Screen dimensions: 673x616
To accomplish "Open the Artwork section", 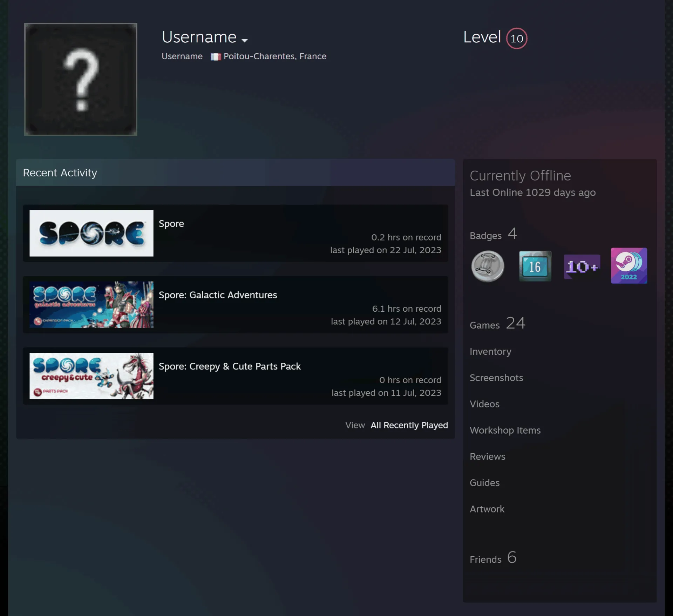I will (x=487, y=509).
